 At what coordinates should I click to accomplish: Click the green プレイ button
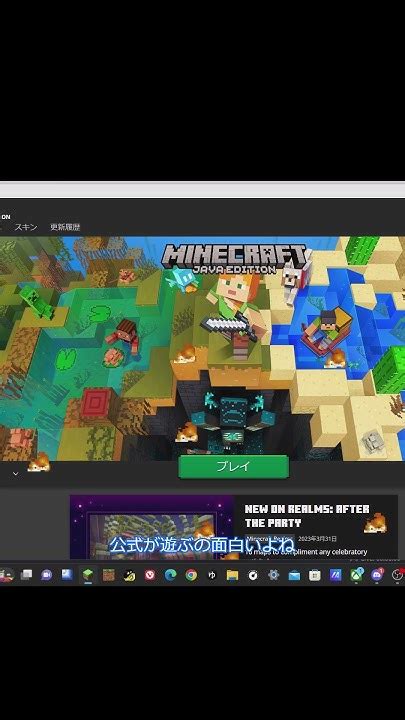point(233,466)
